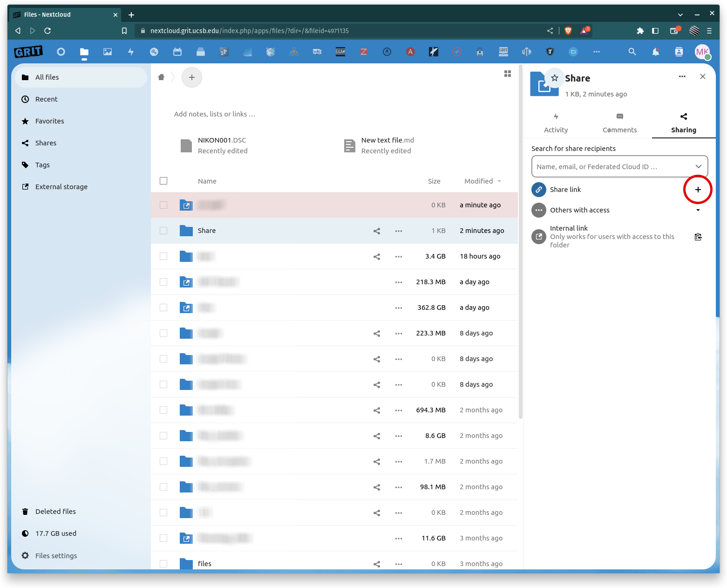This screenshot has height=588, width=727.
Task: Open Tags in left navigation
Action: (x=81, y=165)
